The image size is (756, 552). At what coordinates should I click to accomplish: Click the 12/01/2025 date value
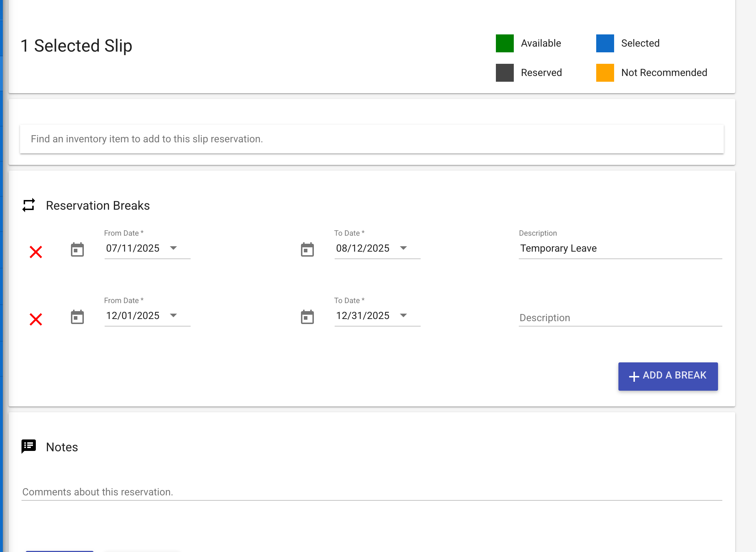[133, 315]
